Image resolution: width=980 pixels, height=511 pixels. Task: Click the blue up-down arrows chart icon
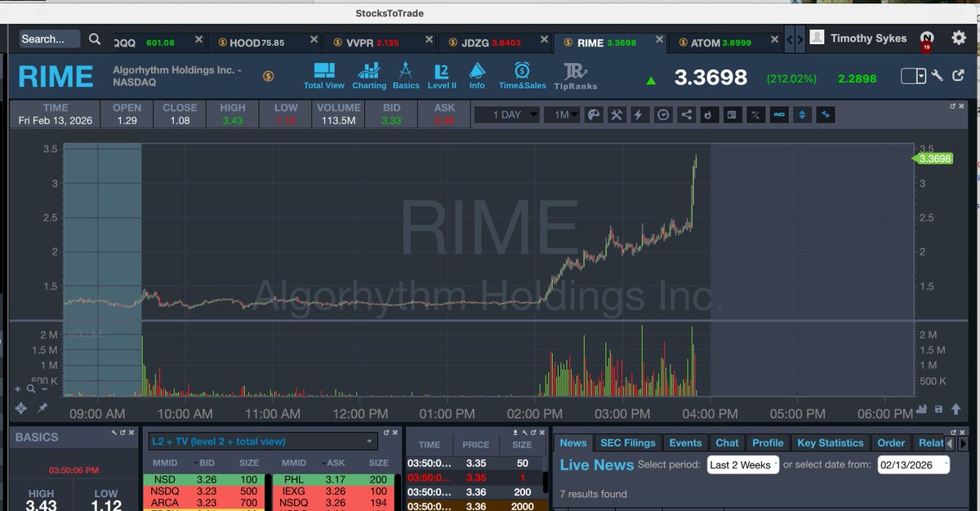tap(802, 115)
